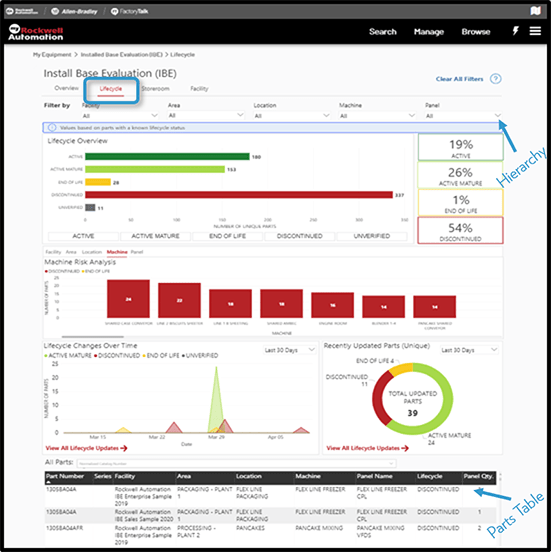Click the UNVERIFIED bar in chart
Viewport: 551px width, 552px height.
[x=90, y=207]
